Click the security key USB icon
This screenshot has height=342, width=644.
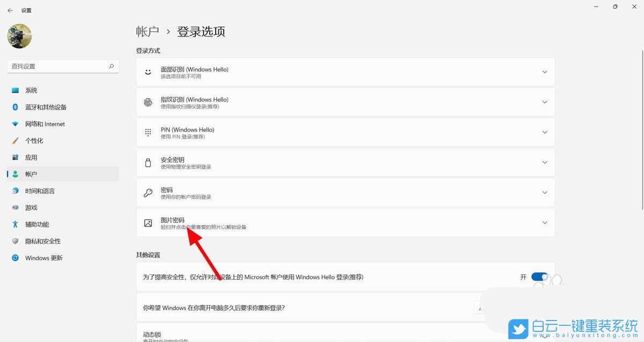pyautogui.click(x=148, y=162)
